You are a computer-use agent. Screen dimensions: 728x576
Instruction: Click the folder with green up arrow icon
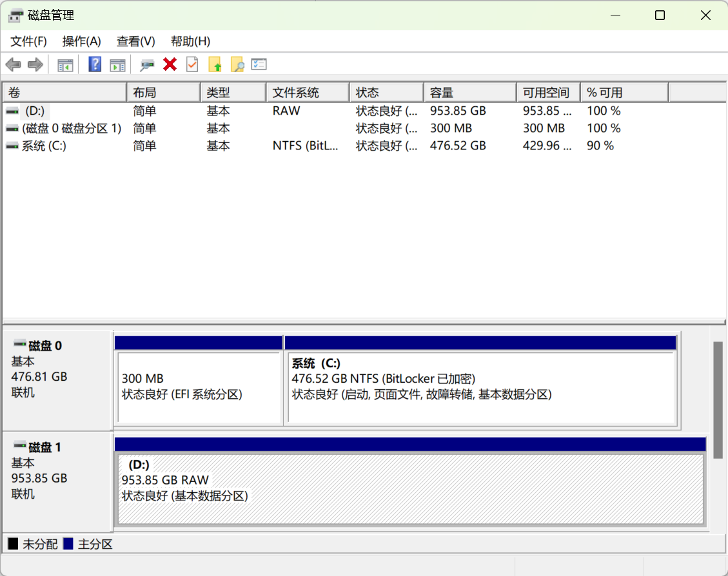(x=215, y=64)
